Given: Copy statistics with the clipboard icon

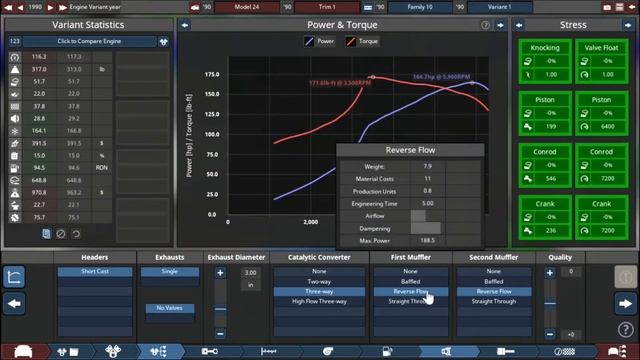Looking at the screenshot, I should click(x=46, y=234).
